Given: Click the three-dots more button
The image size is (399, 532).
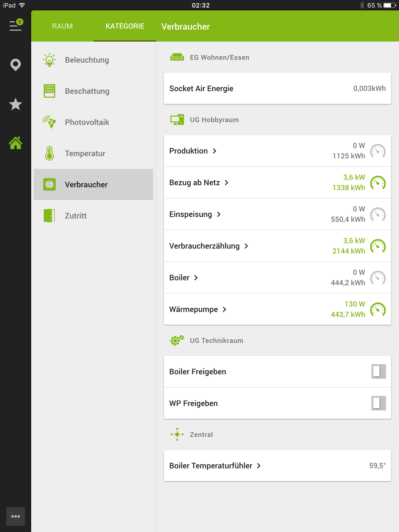Looking at the screenshot, I should [16, 516].
